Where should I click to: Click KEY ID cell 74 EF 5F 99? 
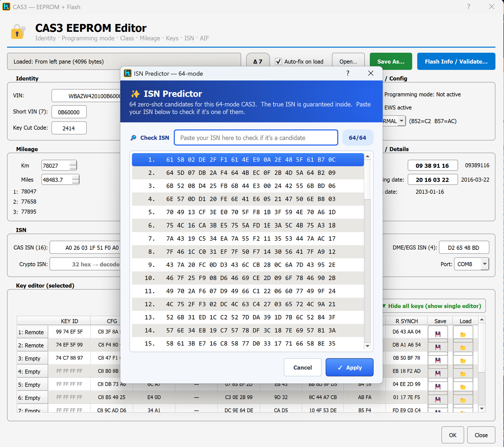(69, 345)
